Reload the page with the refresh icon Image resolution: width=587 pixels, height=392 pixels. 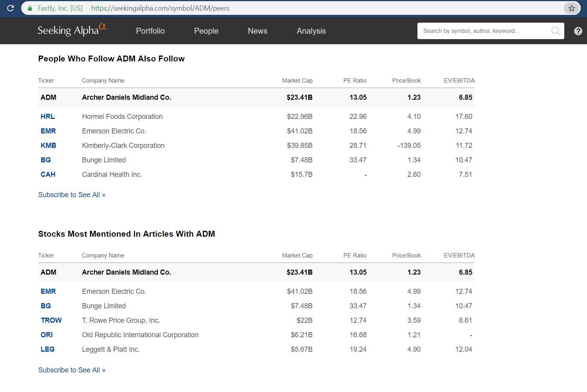pyautogui.click(x=11, y=8)
